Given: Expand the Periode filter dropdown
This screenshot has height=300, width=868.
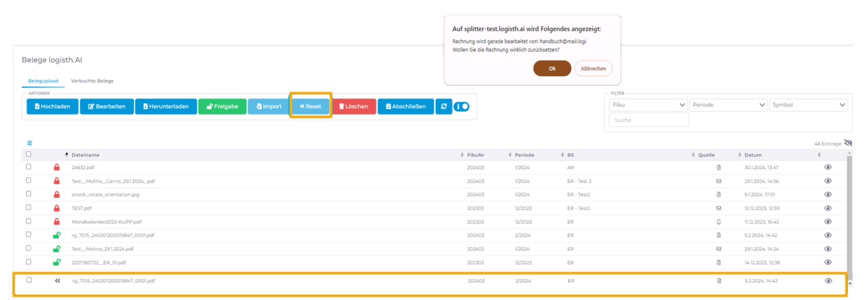Looking at the screenshot, I should [x=728, y=105].
